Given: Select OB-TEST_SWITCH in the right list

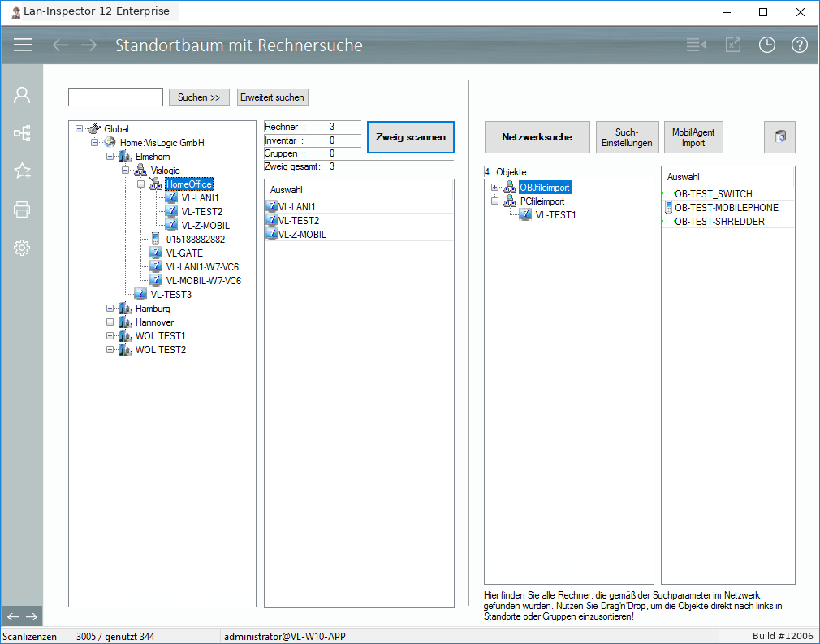Looking at the screenshot, I should tap(728, 193).
